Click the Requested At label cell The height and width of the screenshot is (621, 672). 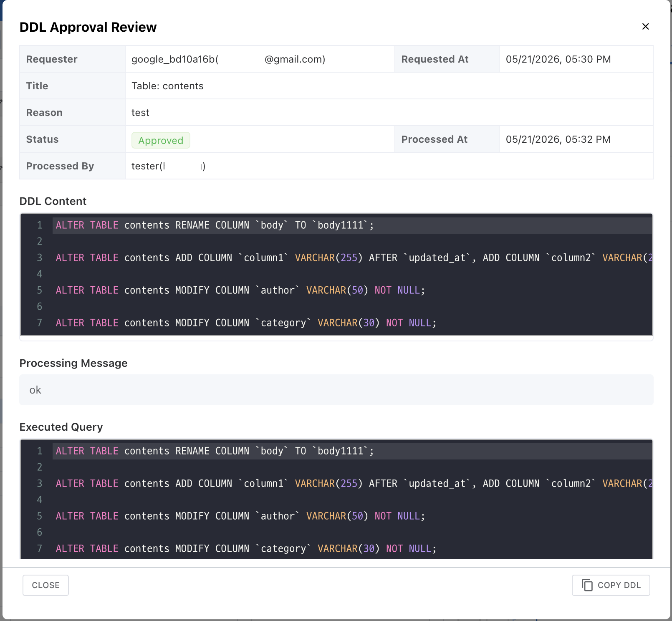tap(447, 59)
